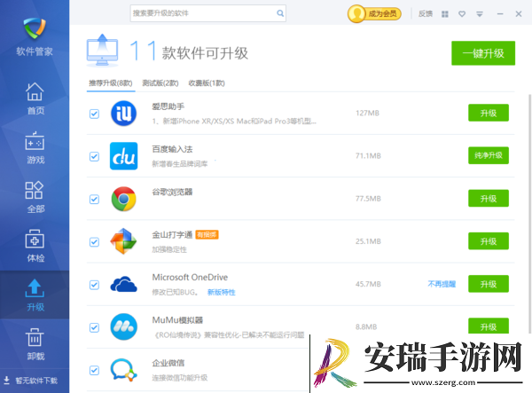Image resolution: width=532 pixels, height=393 pixels.
Task: Open the 卸载 uninstall section
Action: pos(35,344)
